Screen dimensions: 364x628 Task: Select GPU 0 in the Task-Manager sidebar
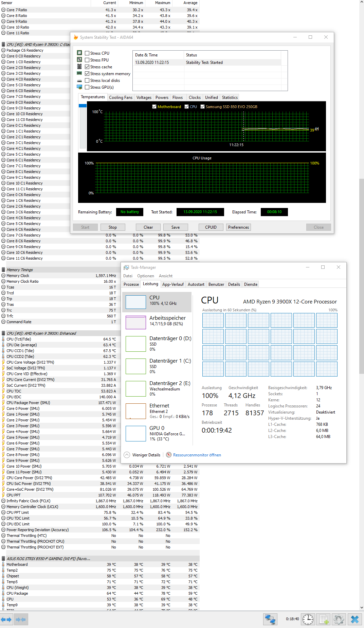[x=157, y=434]
